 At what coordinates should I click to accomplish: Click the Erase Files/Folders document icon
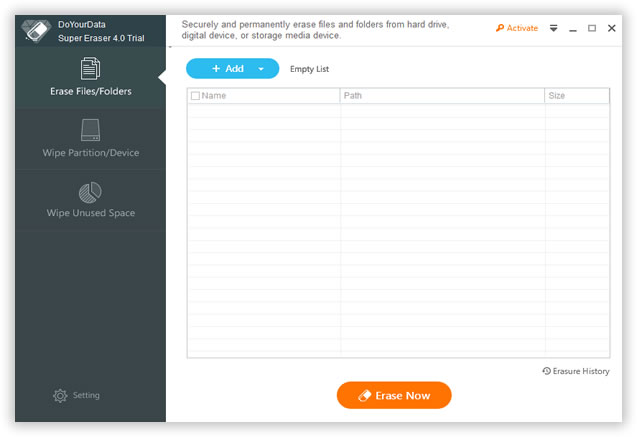point(90,68)
